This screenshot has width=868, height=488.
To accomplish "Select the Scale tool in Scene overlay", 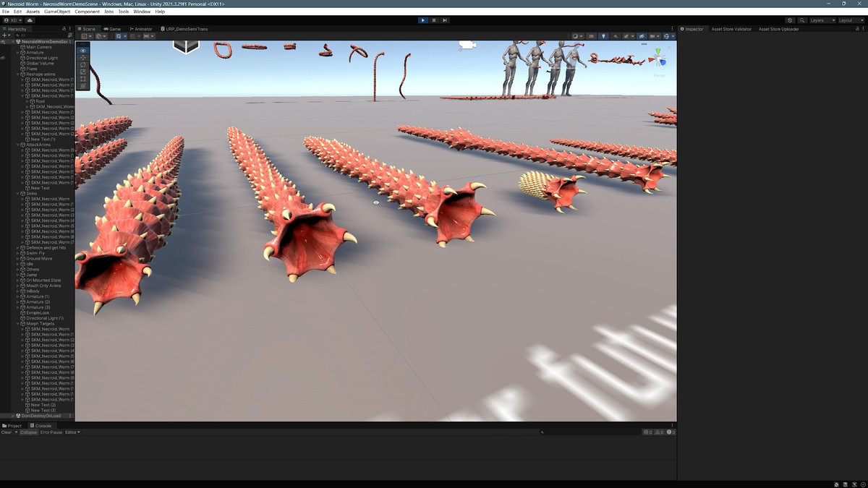I will point(83,72).
